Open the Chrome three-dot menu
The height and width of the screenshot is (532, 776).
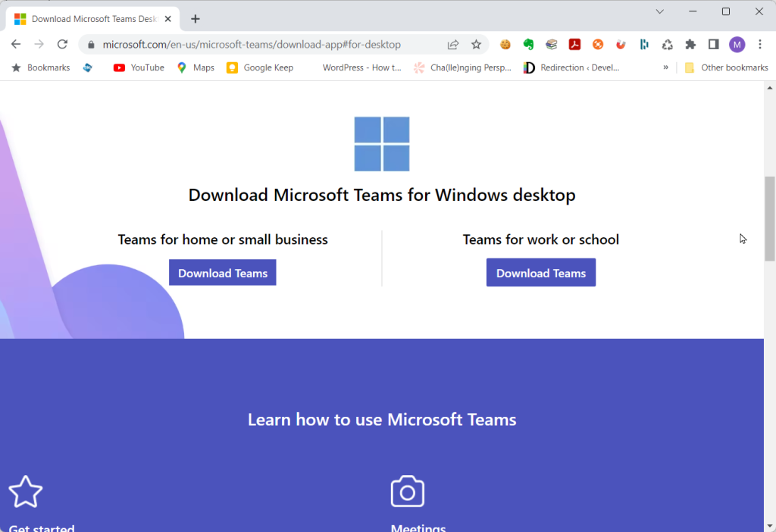760,45
